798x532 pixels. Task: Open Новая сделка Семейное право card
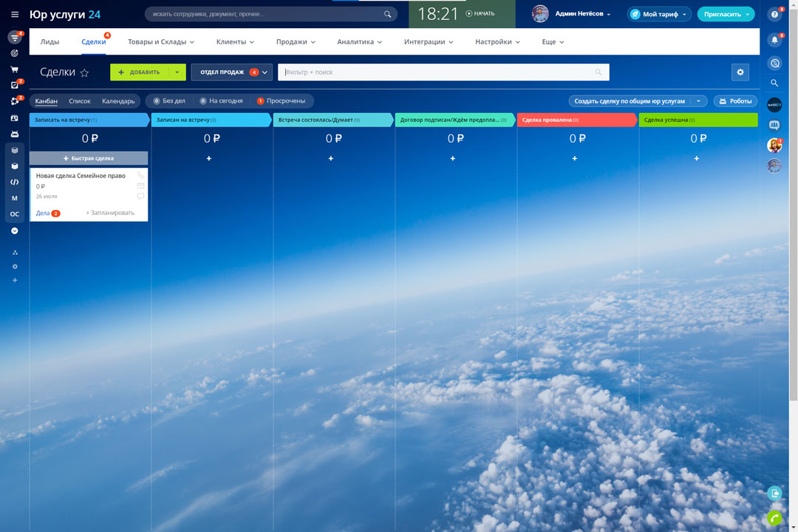pyautogui.click(x=81, y=176)
